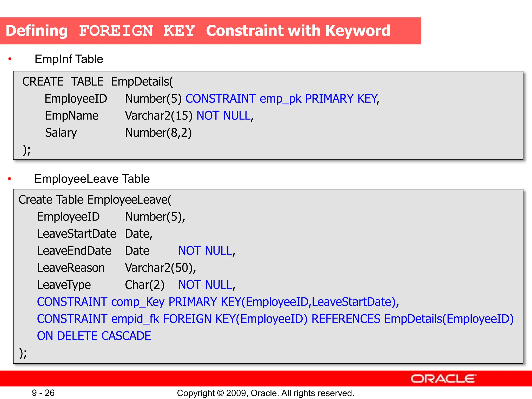This screenshot has height=399, width=532.
Task: Click 'Number(5),' in EmployeeLeave block
Action: [x=155, y=217]
